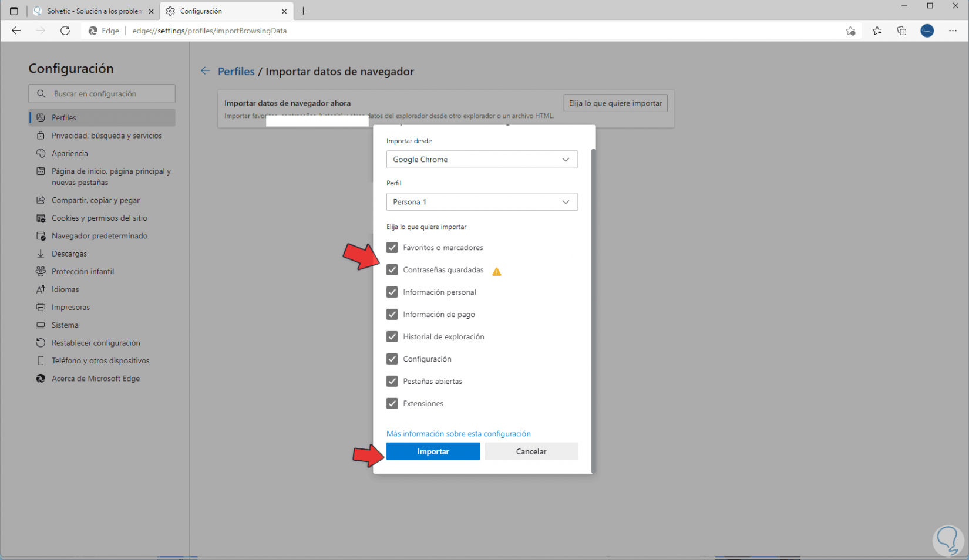
Task: Open the Favorites list icon
Action: point(877,31)
